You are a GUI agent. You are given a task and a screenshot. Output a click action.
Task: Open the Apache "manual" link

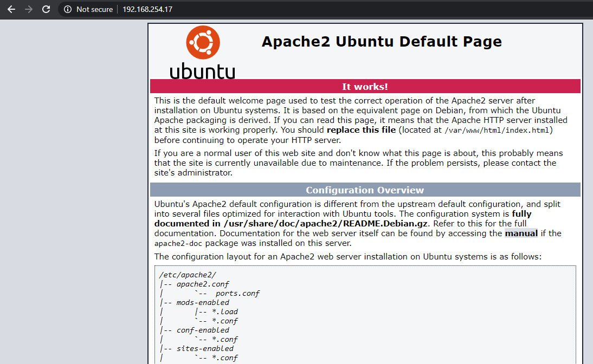pos(521,233)
